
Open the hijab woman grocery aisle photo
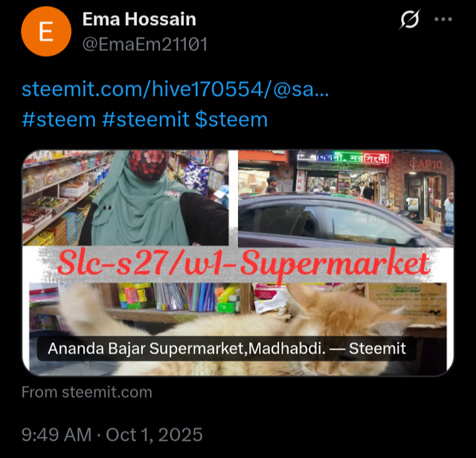[x=126, y=198]
